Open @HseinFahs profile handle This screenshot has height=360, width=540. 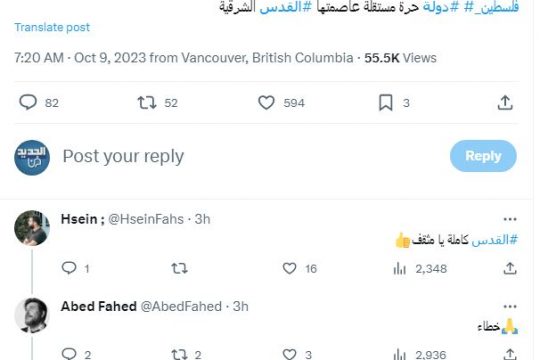[x=146, y=219]
